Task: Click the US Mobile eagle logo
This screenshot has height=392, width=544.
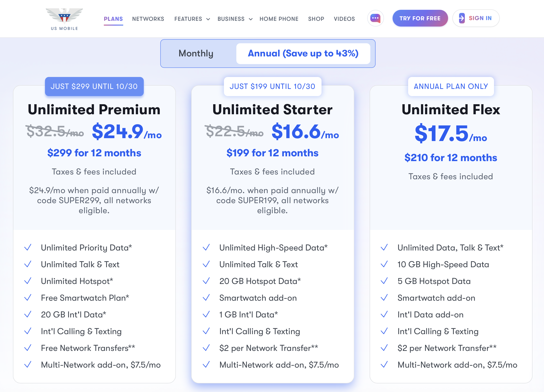Action: (x=64, y=16)
